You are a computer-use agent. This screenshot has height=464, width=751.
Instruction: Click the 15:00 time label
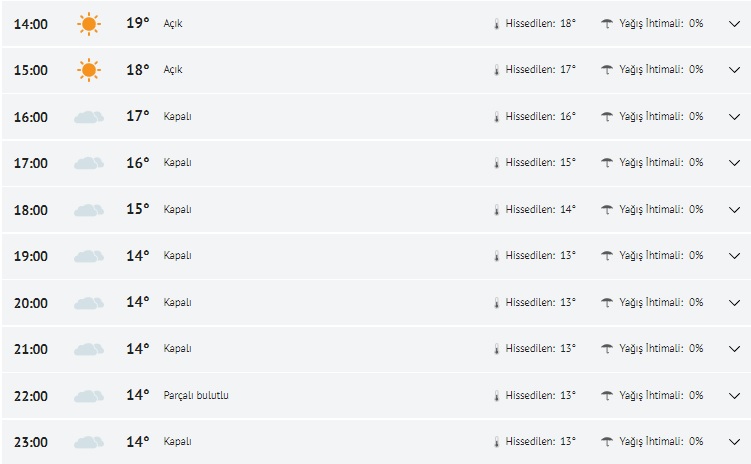(x=31, y=70)
